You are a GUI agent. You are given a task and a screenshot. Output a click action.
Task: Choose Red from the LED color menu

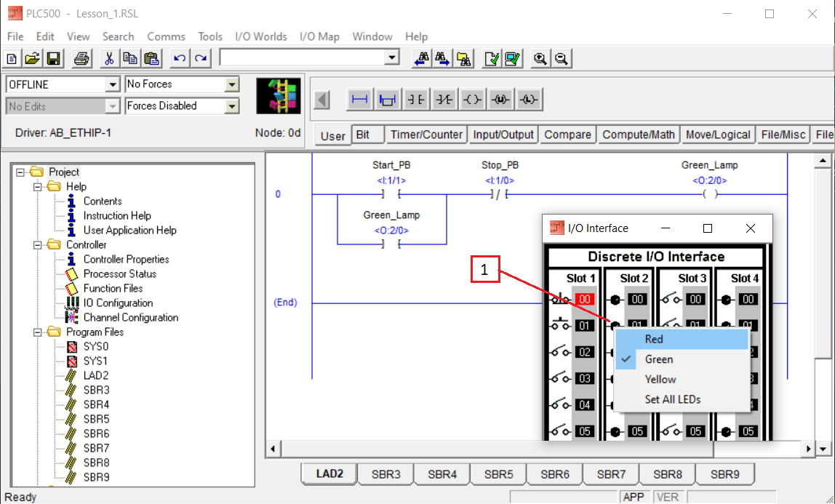pyautogui.click(x=682, y=339)
